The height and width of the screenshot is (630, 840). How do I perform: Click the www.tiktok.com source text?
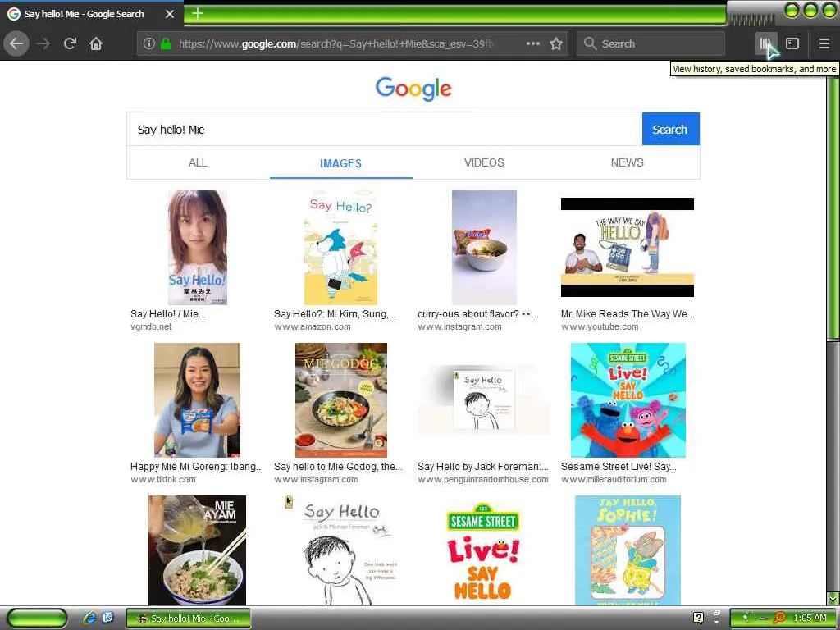click(x=163, y=479)
